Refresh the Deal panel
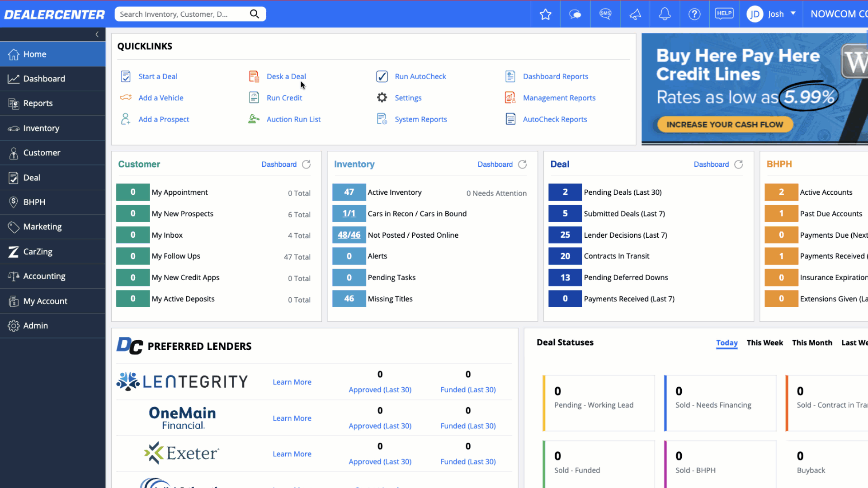Image resolution: width=868 pixels, height=488 pixels. coord(739,164)
